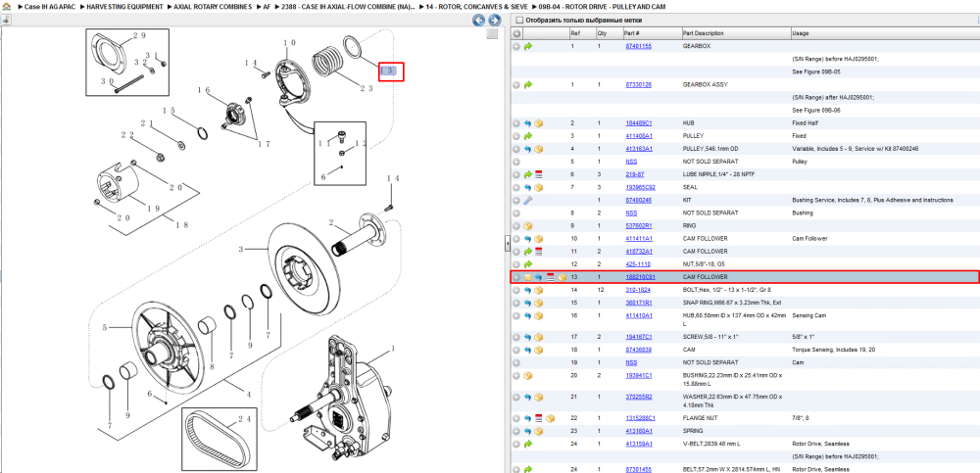Screen dimensions: 980x473
Task: Click the red list icon in the LUBE NIPPLE row
Action: 538,174
